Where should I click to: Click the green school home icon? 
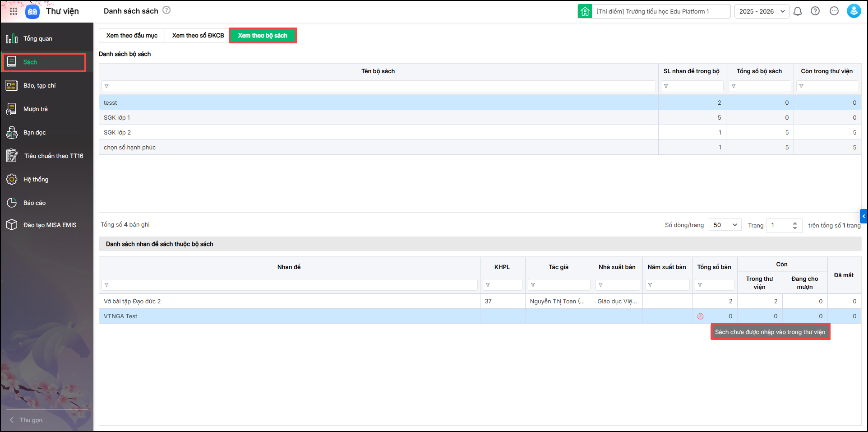pos(585,11)
